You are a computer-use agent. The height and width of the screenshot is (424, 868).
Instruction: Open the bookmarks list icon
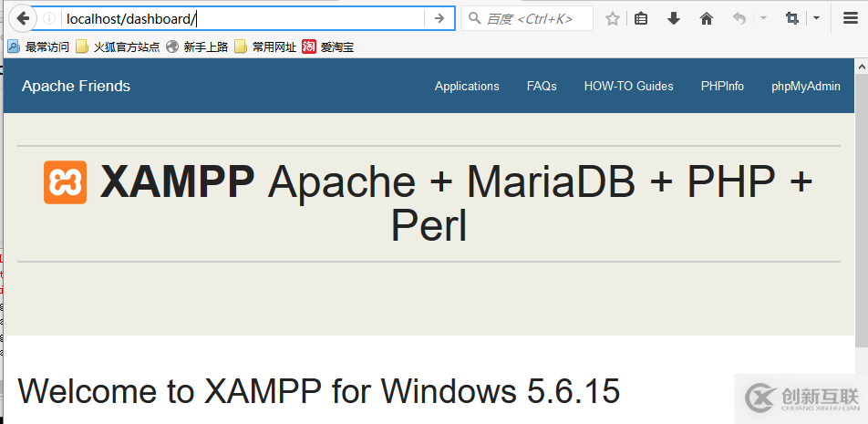click(x=642, y=18)
